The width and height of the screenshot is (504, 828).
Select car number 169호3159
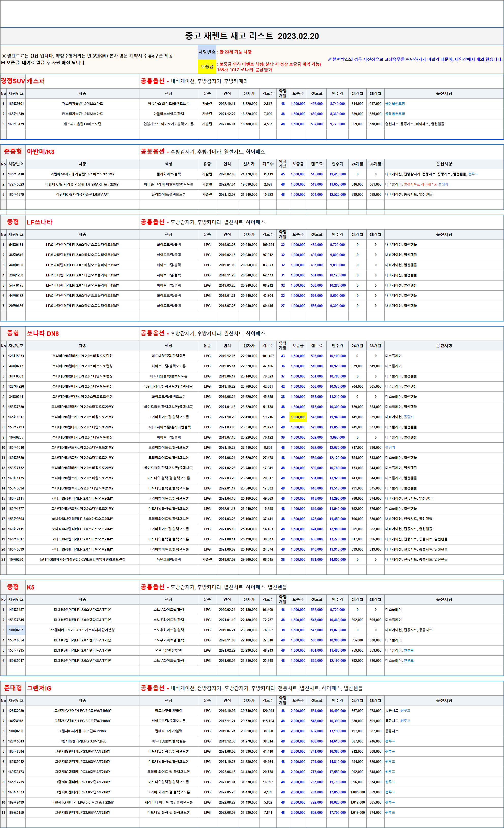(x=16, y=812)
